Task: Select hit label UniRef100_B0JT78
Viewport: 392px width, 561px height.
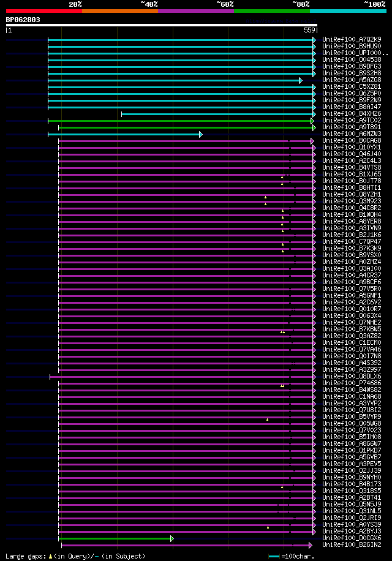Action: [x=352, y=181]
